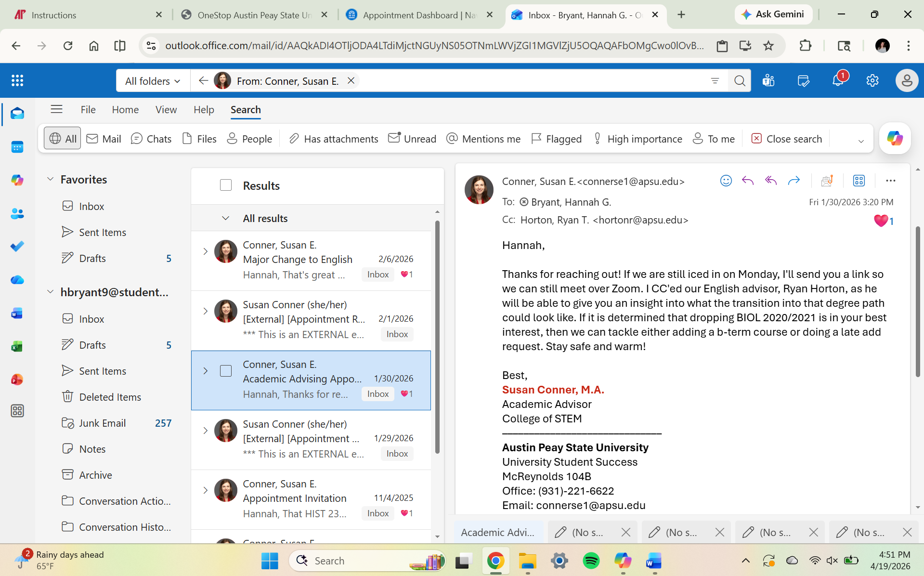Open the Calendar app in the sidebar

(x=17, y=147)
